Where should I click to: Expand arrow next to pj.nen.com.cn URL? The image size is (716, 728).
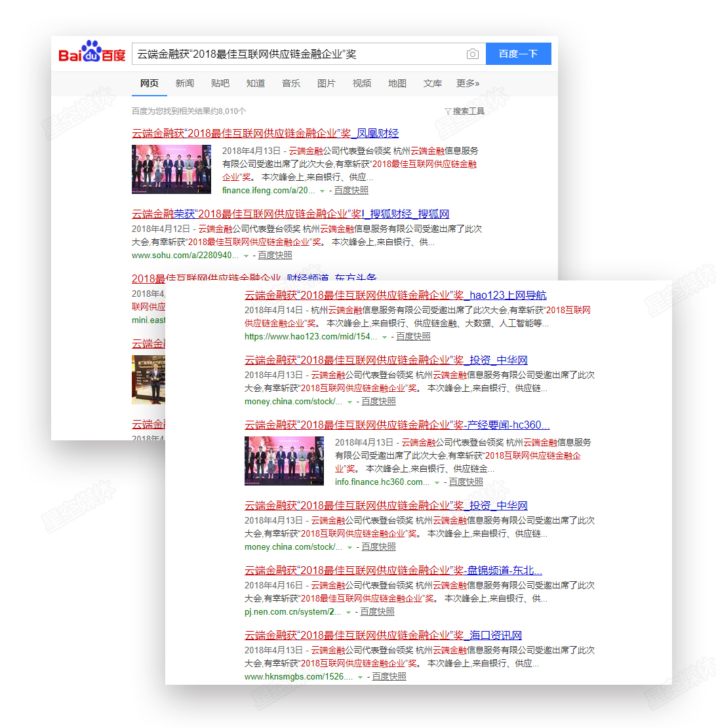coord(348,613)
